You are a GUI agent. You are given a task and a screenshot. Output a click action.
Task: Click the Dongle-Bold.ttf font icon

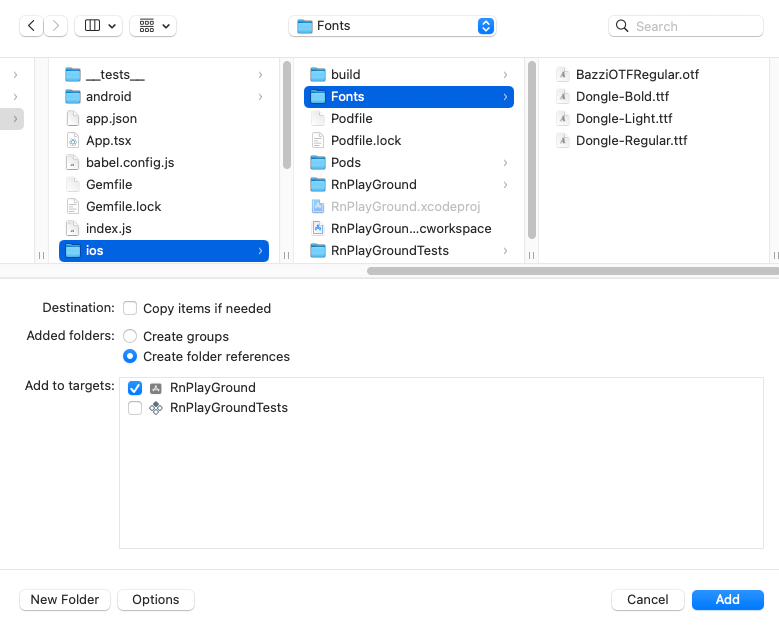(563, 96)
